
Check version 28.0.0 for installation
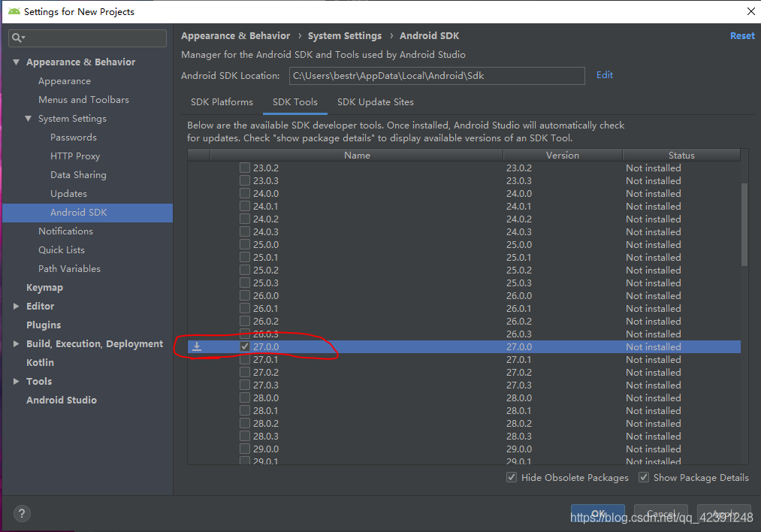coord(245,397)
